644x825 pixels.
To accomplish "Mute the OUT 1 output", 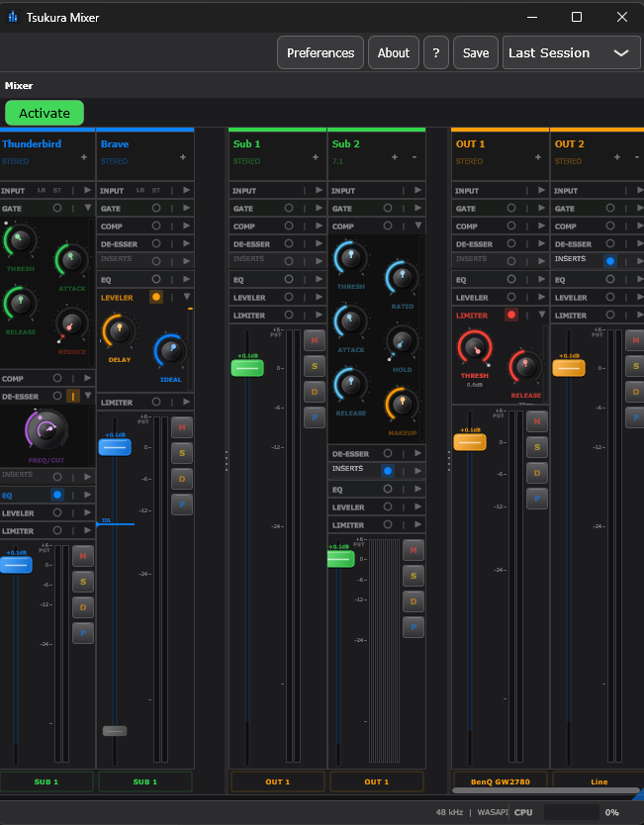I will pos(536,421).
